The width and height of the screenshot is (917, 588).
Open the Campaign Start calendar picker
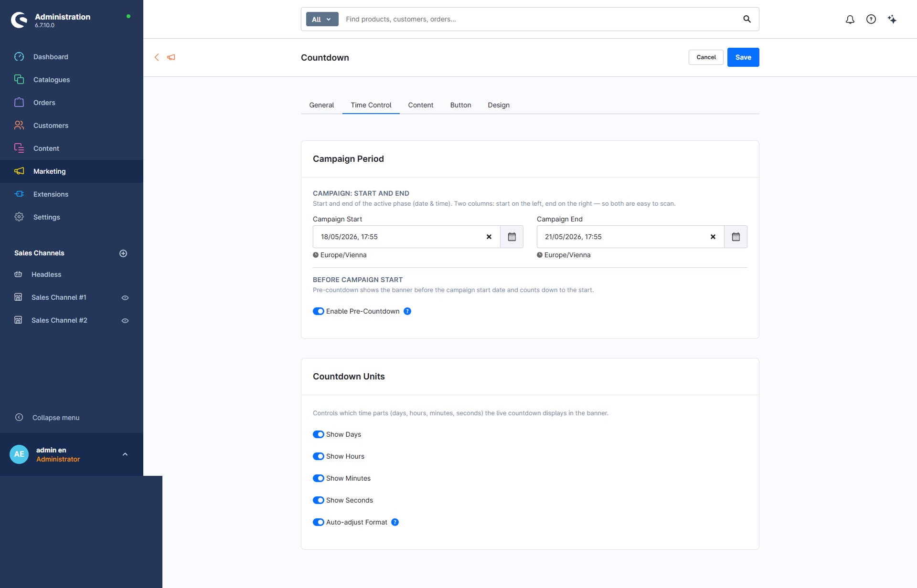(x=512, y=237)
